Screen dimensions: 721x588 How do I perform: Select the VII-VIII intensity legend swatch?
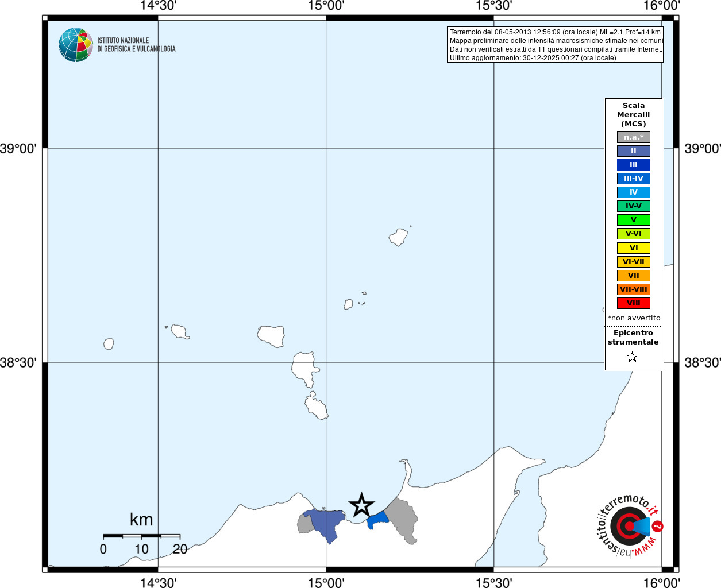[x=634, y=289]
